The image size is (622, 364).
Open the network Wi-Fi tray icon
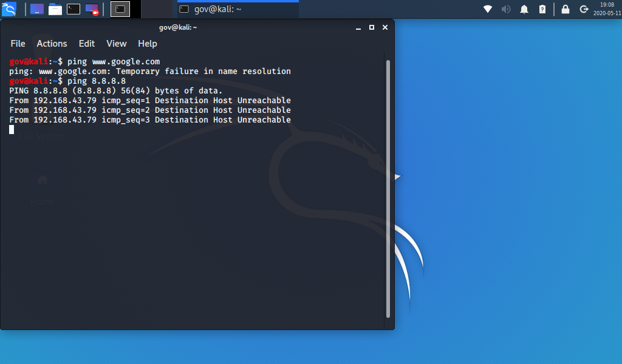pyautogui.click(x=488, y=8)
